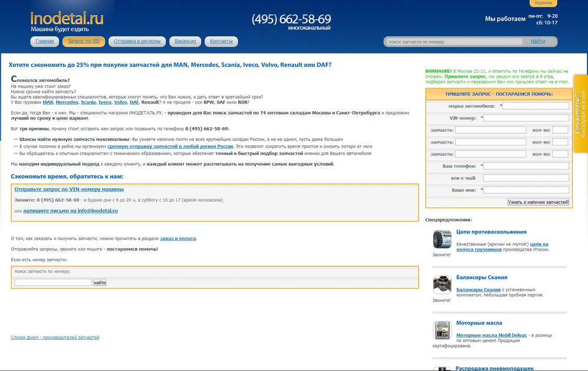Click the Найти button in header
The width and height of the screenshot is (588, 371).
pos(538,41)
